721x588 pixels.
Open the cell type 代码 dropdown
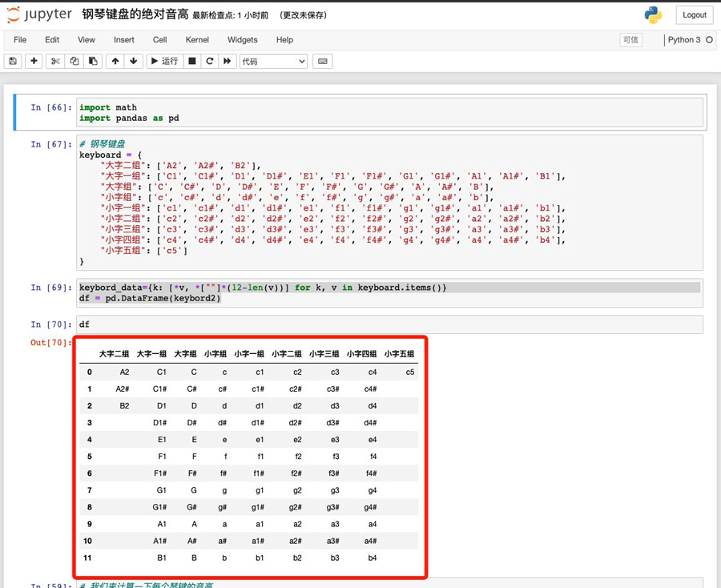273,61
